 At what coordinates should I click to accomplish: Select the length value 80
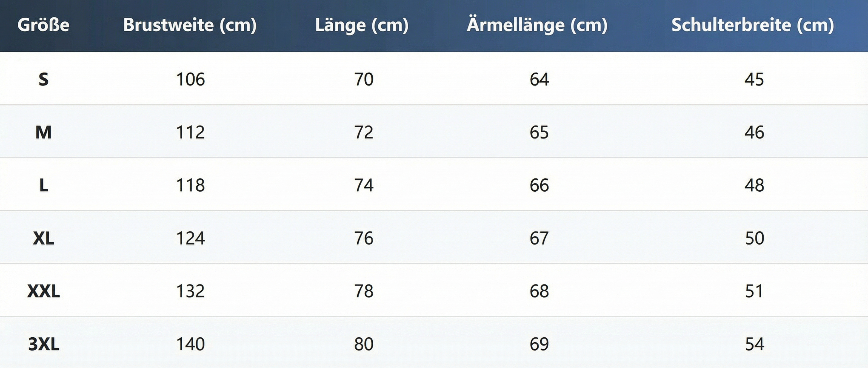click(364, 344)
